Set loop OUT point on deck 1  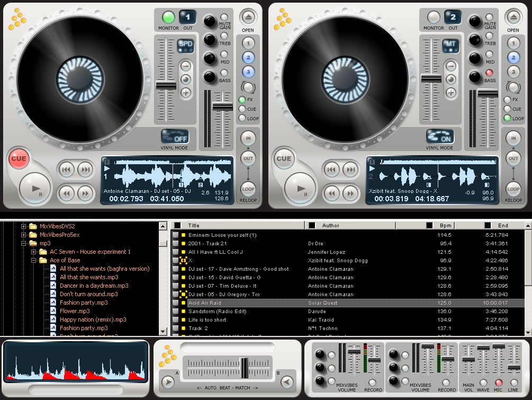click(248, 158)
